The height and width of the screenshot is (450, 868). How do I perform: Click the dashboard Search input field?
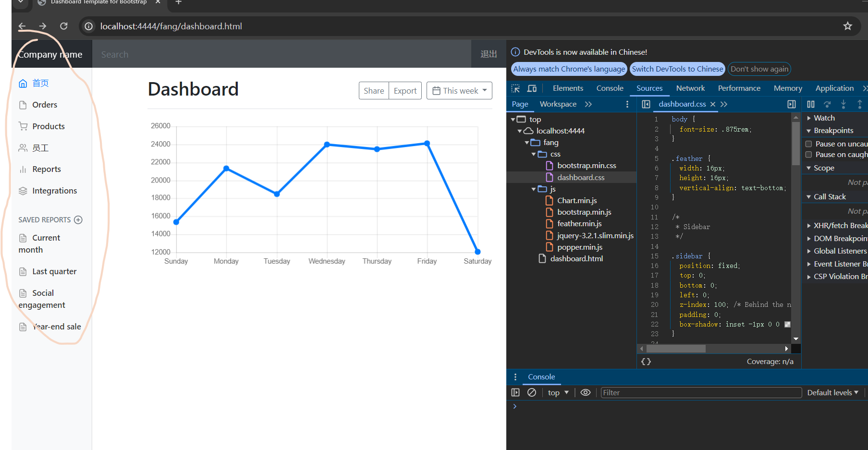point(281,54)
